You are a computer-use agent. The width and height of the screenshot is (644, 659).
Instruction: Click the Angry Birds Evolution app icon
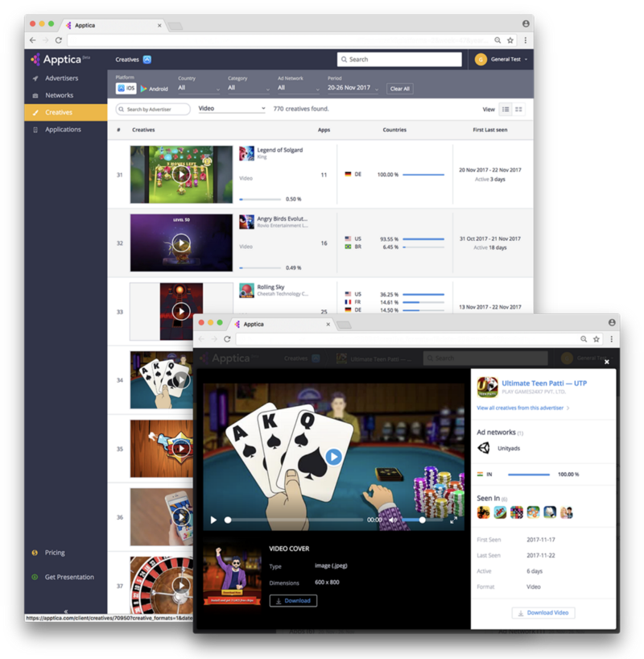click(246, 222)
